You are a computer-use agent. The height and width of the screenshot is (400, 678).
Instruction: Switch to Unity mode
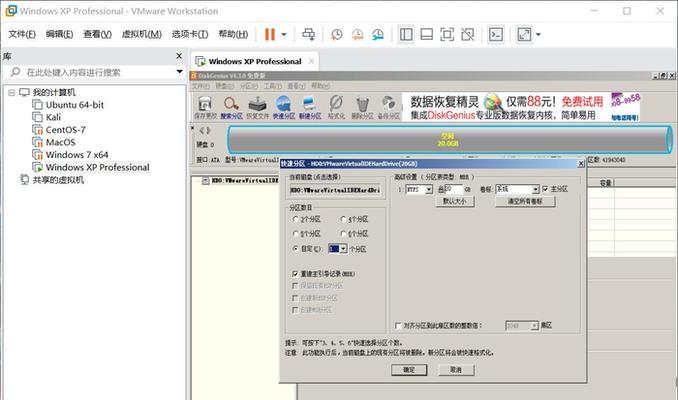[x=467, y=34]
